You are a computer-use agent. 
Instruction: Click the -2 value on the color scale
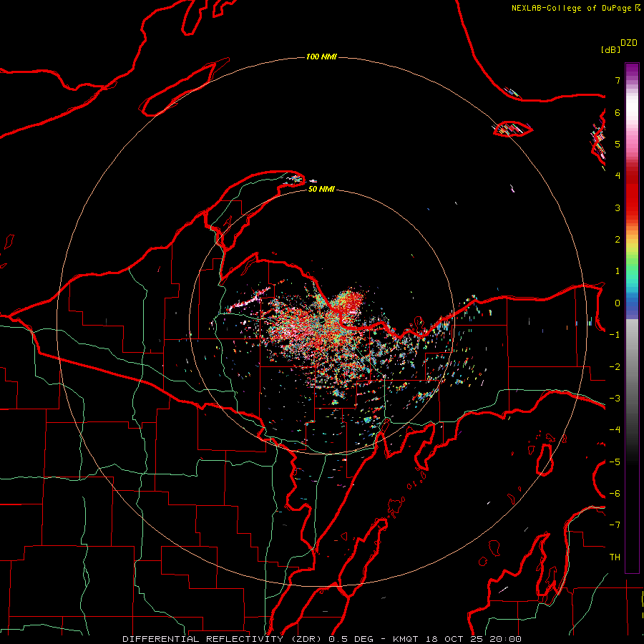coord(615,367)
